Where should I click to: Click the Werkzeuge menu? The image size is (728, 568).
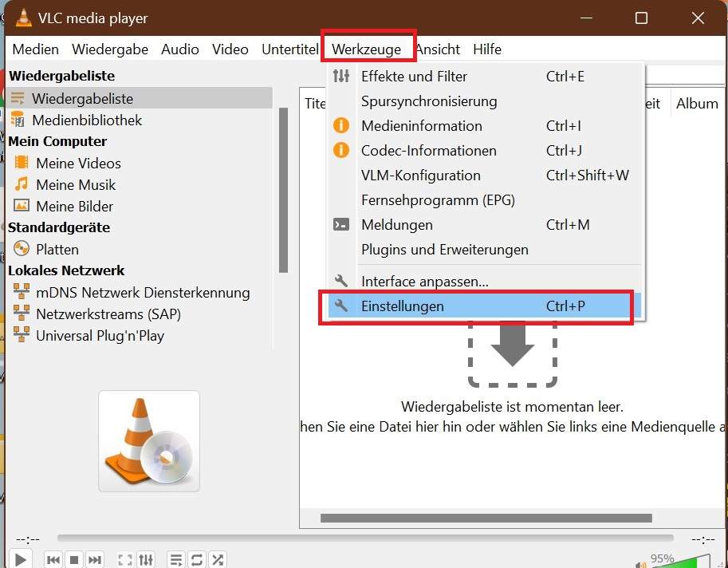[366, 49]
